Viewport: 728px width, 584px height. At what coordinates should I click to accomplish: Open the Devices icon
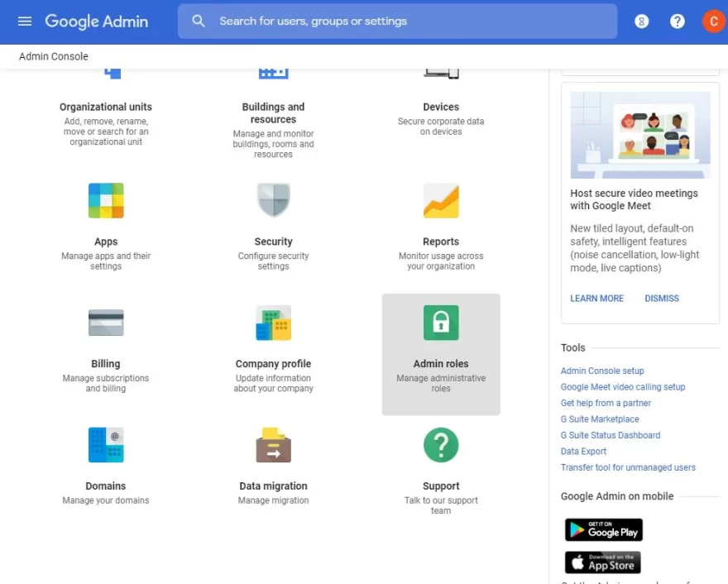click(441, 74)
